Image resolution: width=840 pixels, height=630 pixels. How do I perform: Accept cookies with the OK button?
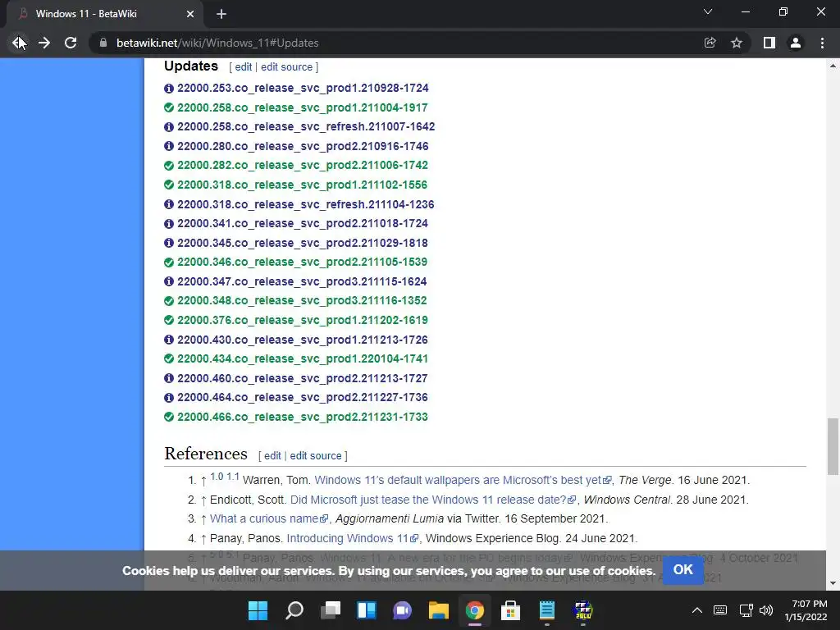[683, 569]
